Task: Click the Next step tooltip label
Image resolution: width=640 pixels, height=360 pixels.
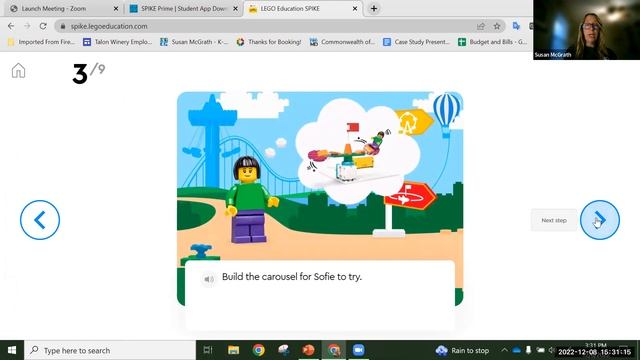Action: (x=554, y=220)
